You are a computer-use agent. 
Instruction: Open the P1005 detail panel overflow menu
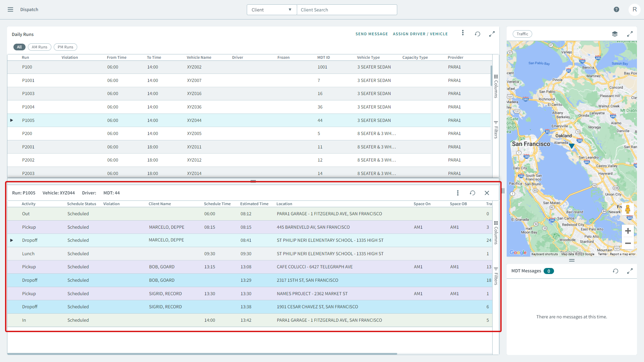point(458,193)
